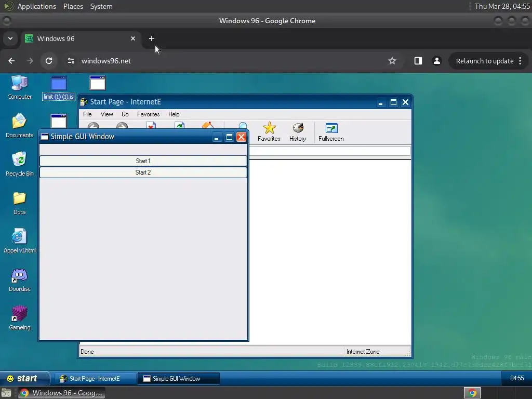Select the limit (1) (1).js file icon
The height and width of the screenshot is (399, 532).
tap(59, 88)
